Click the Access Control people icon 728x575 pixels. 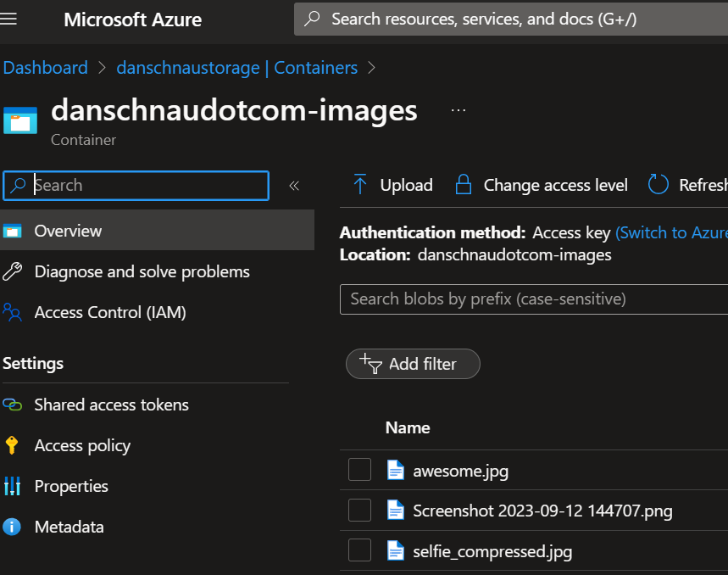(x=12, y=312)
